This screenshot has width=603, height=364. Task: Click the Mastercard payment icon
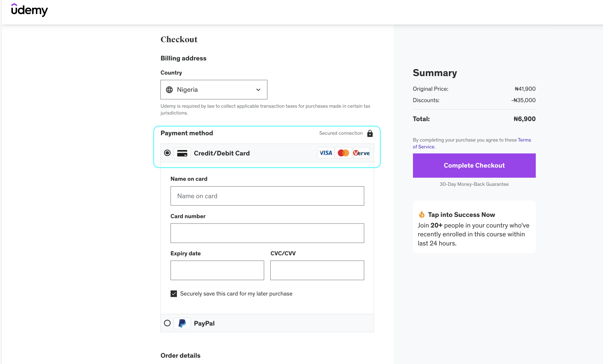(x=343, y=153)
